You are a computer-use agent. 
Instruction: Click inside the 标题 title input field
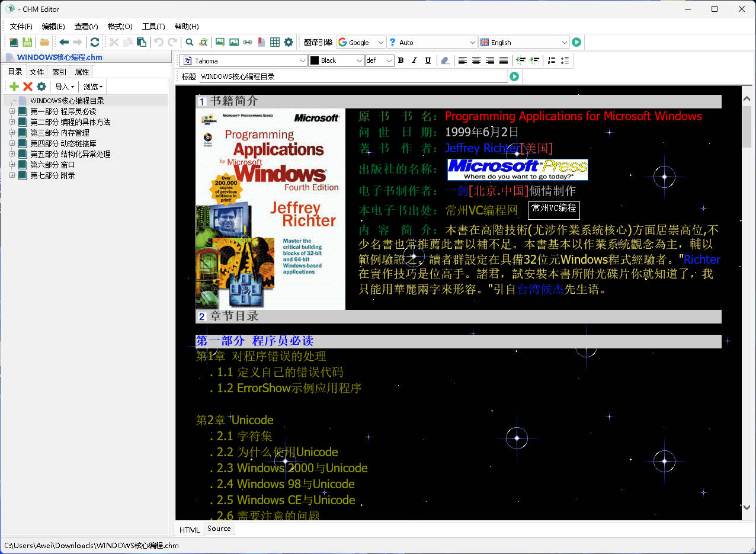[x=353, y=76]
